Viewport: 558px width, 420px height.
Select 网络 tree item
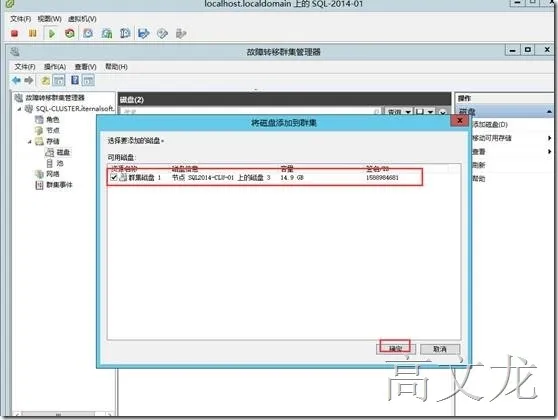(x=53, y=174)
